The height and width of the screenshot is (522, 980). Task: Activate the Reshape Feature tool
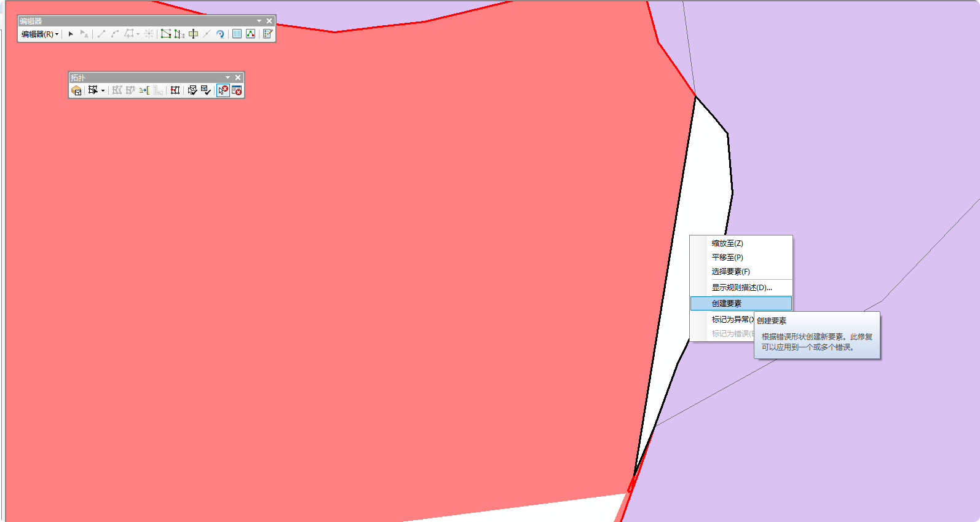point(180,34)
